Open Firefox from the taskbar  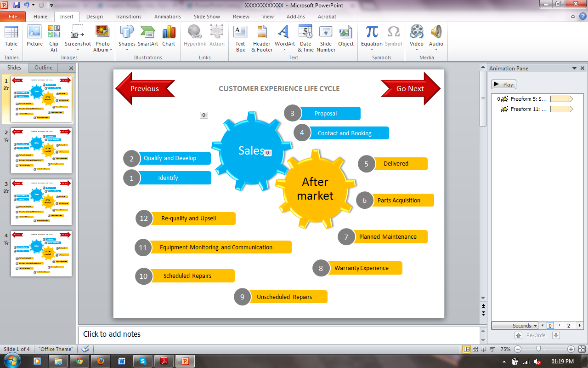tap(101, 361)
